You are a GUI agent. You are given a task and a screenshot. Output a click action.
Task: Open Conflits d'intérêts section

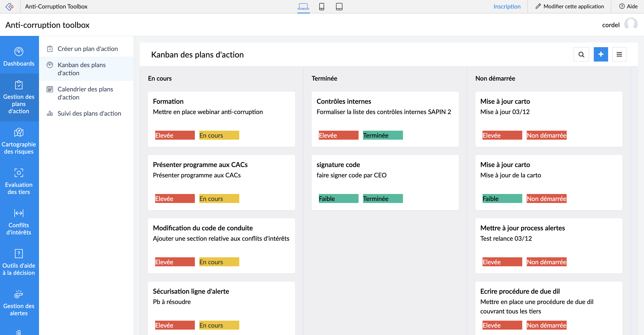coord(19,222)
